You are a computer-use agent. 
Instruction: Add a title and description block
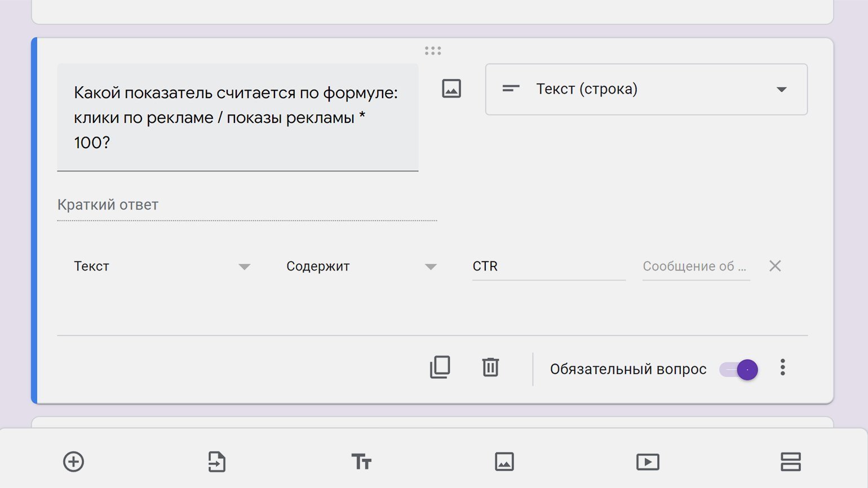tap(361, 462)
